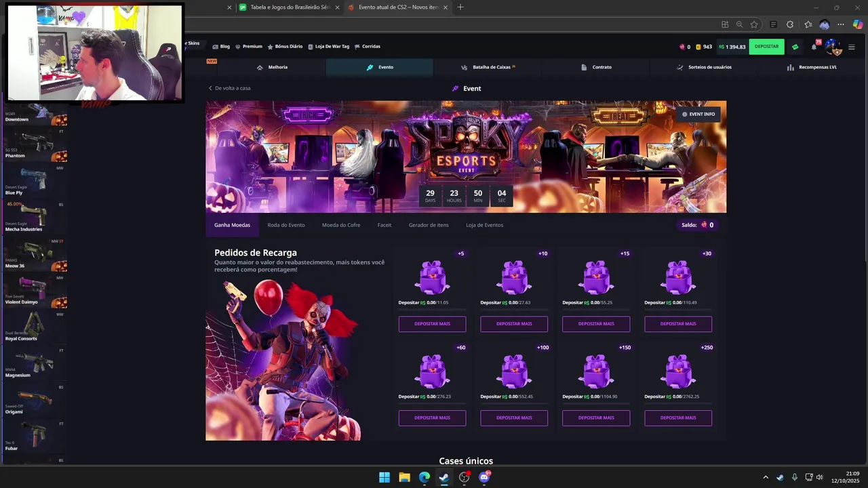
Task: Open the M249 Downtown drop in feed
Action: coord(35,114)
